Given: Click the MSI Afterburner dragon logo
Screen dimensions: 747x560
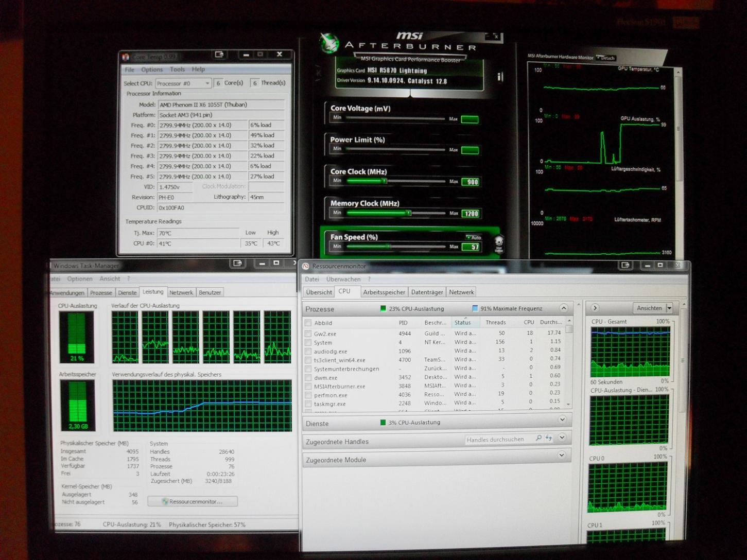Looking at the screenshot, I should [x=329, y=43].
